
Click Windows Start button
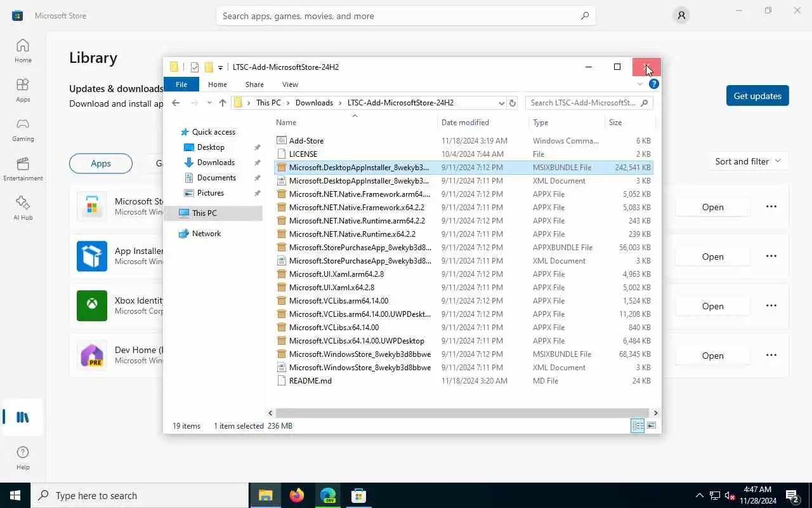click(15, 495)
